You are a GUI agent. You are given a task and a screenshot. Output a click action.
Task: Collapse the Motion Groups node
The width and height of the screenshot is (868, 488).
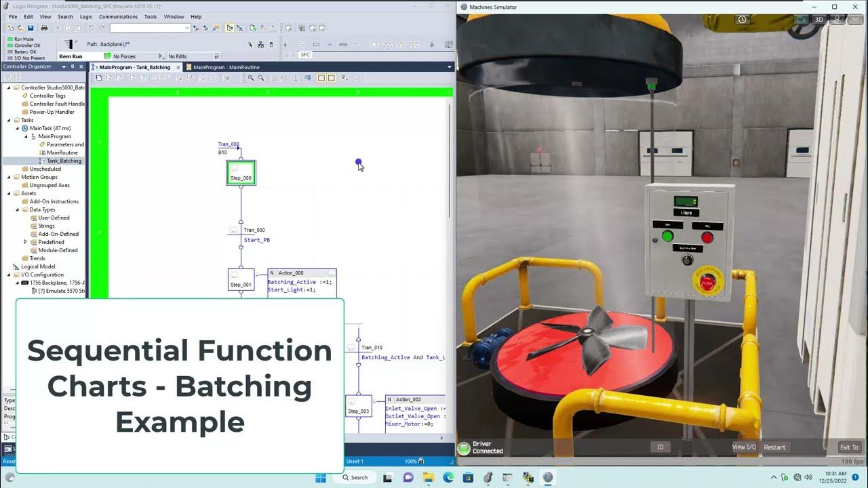[9, 177]
